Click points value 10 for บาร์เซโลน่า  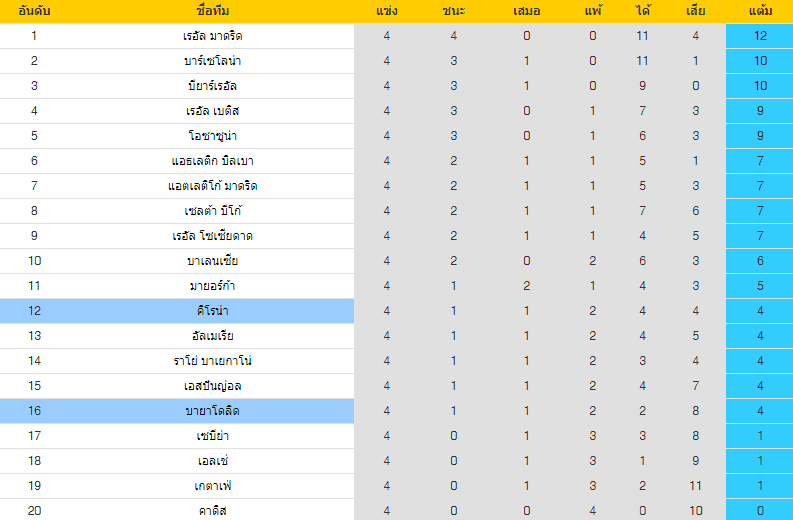(760, 61)
